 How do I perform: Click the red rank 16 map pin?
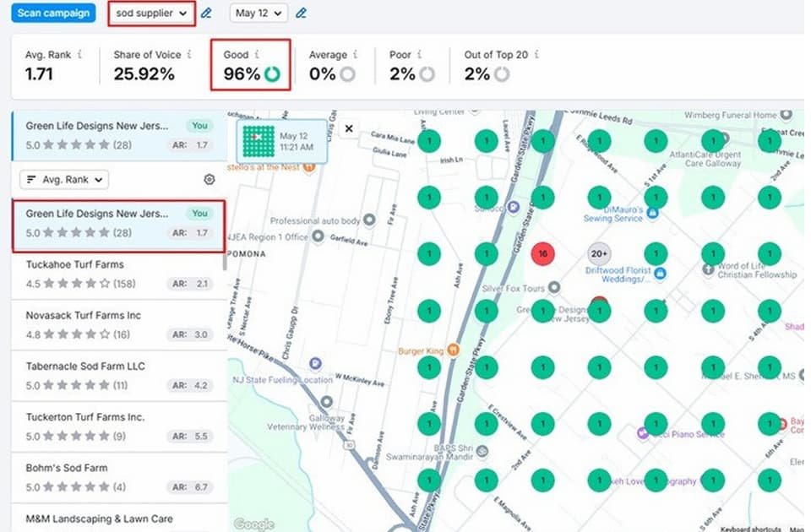(x=542, y=254)
